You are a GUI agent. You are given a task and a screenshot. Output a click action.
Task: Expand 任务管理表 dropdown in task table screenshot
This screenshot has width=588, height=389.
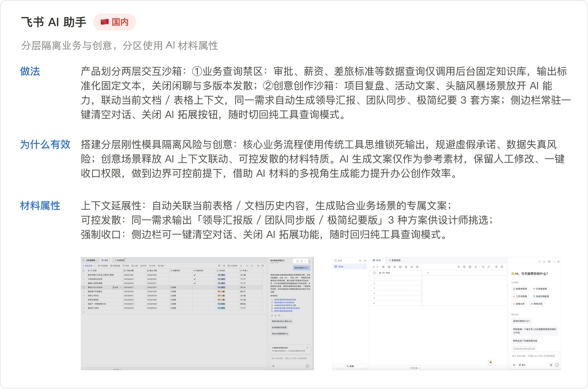(96, 260)
